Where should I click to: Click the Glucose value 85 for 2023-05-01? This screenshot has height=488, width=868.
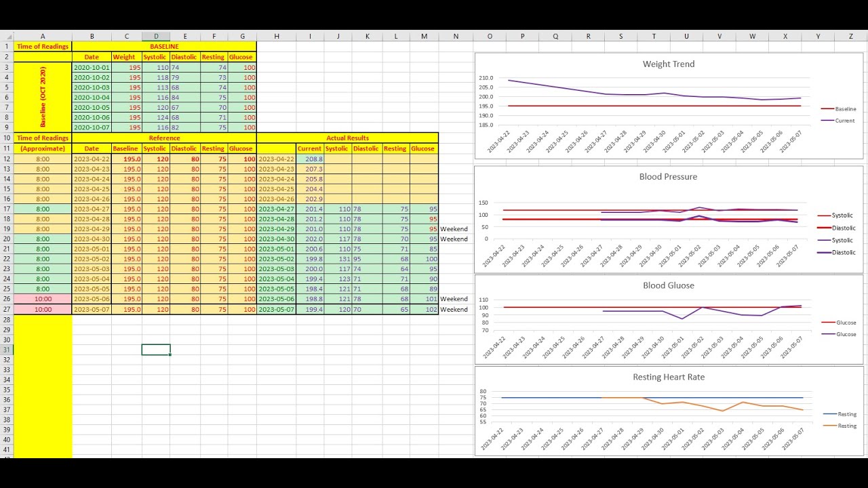tap(424, 249)
